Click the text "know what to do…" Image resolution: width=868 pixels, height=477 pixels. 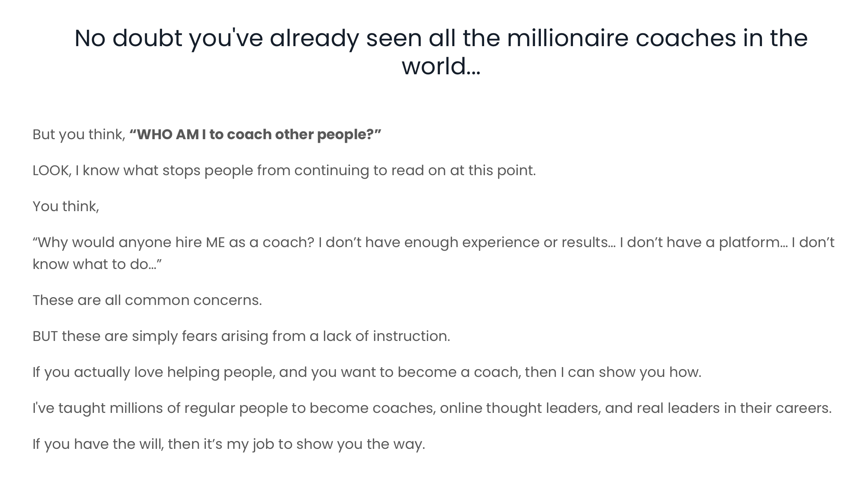(x=97, y=264)
